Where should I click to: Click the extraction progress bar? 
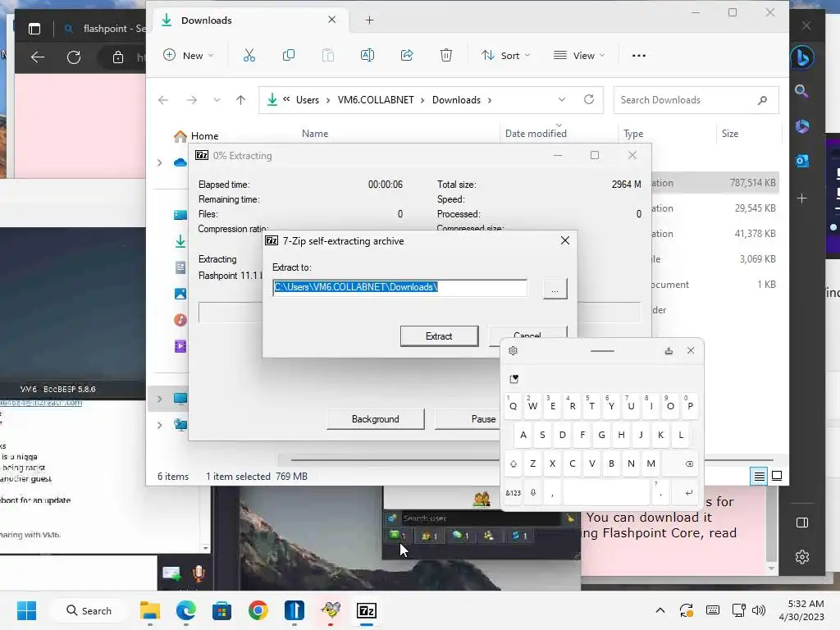pos(231,313)
